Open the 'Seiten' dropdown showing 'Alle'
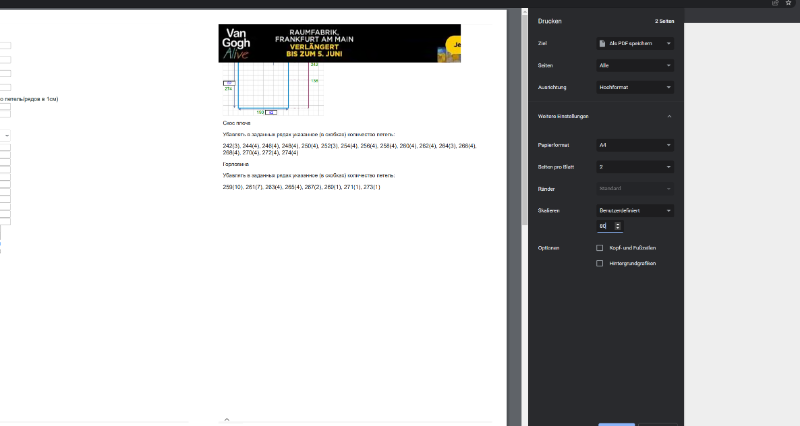Image resolution: width=800 pixels, height=426 pixels. tap(634, 65)
